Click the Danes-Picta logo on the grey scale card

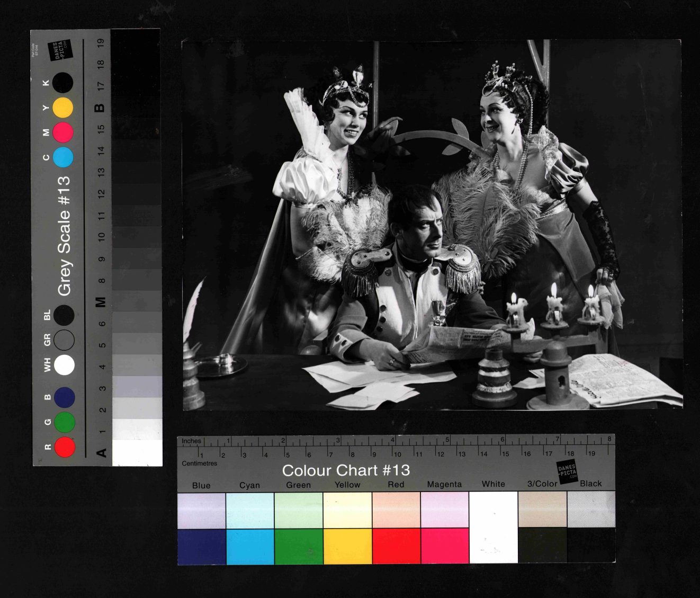tap(59, 51)
